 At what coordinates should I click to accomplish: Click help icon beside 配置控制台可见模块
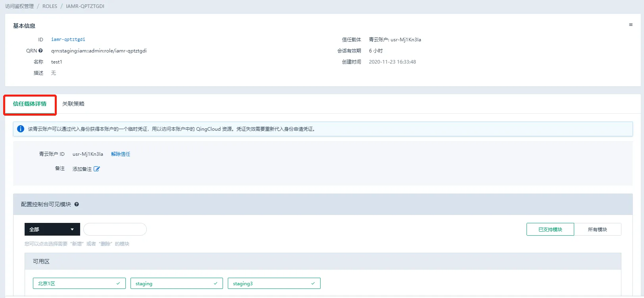77,204
